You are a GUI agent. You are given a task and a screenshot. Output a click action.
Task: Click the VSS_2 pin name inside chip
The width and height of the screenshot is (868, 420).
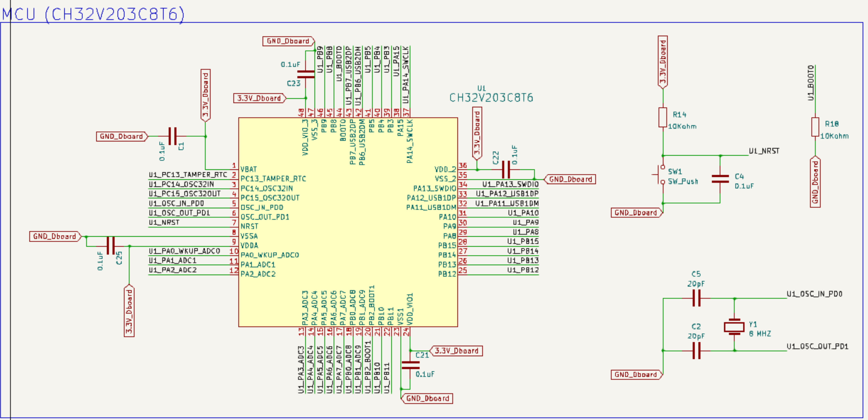pyautogui.click(x=445, y=179)
